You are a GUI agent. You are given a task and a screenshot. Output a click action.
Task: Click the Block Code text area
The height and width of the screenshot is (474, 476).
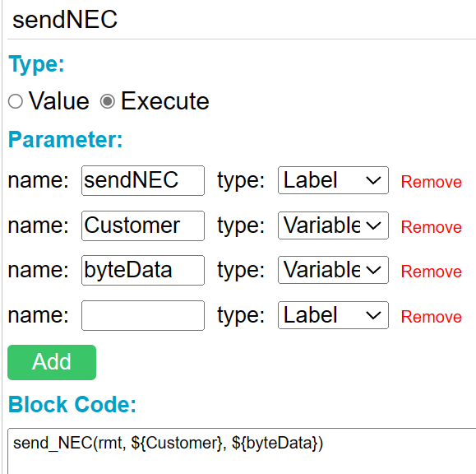242,451
